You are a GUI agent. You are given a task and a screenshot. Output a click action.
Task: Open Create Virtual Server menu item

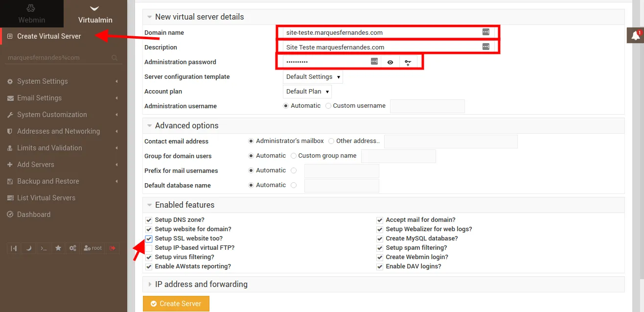[x=49, y=36]
